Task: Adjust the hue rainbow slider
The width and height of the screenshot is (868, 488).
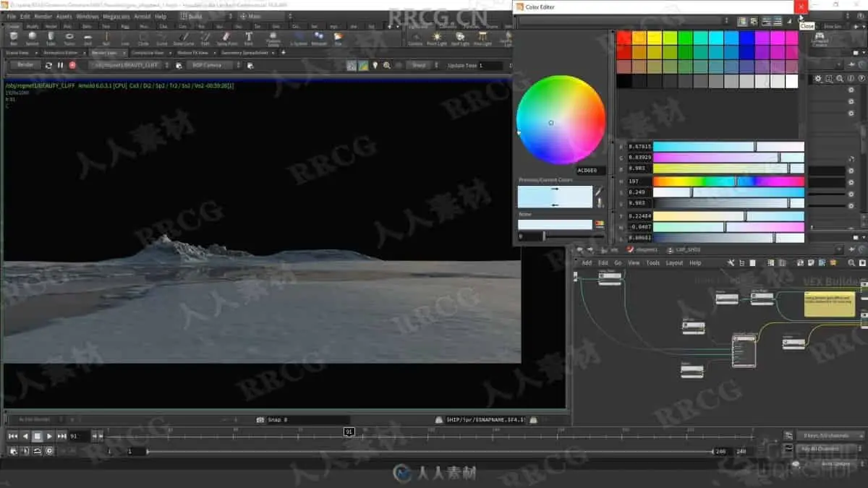Action: [x=728, y=181]
